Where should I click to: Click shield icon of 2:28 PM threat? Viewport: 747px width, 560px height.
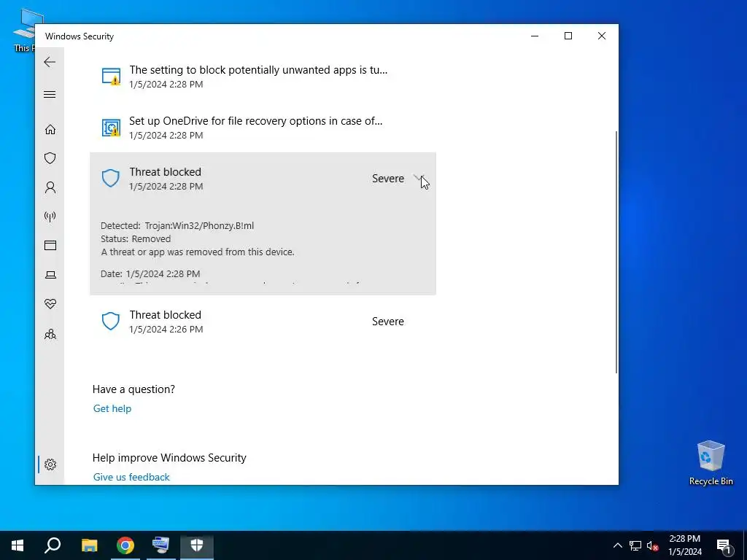111,178
